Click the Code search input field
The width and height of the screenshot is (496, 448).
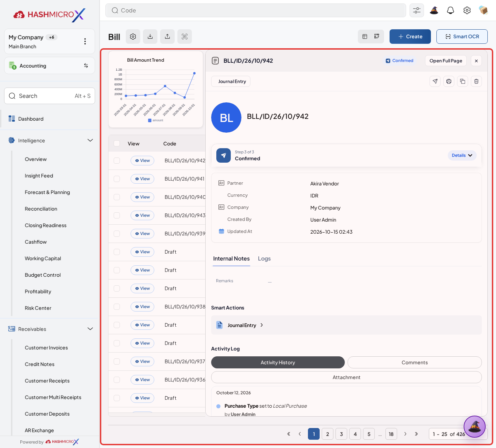(x=256, y=10)
